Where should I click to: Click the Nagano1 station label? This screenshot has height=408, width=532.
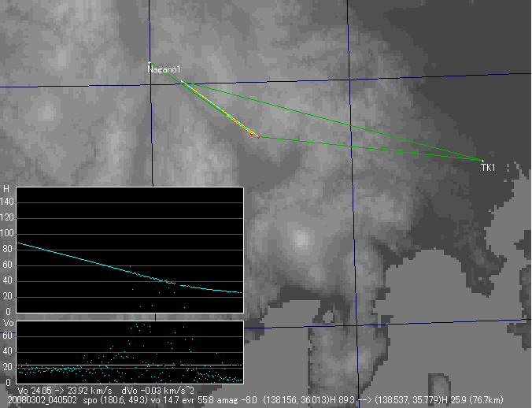tap(164, 69)
